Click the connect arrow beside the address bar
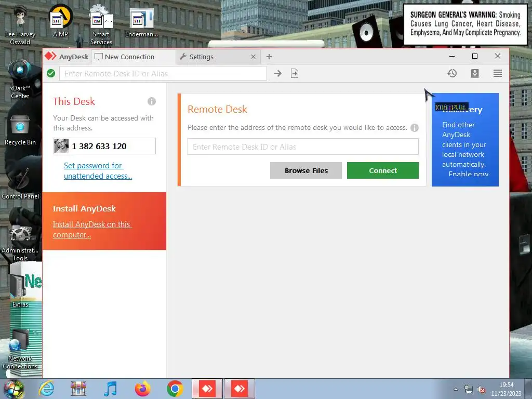The image size is (532, 399). [278, 73]
